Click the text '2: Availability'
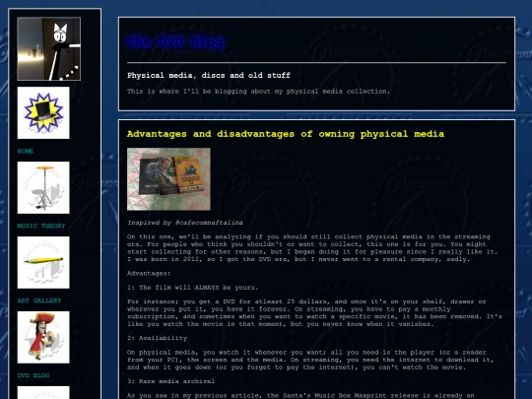Image resolution: width=532 pixels, height=399 pixels. coord(157,338)
